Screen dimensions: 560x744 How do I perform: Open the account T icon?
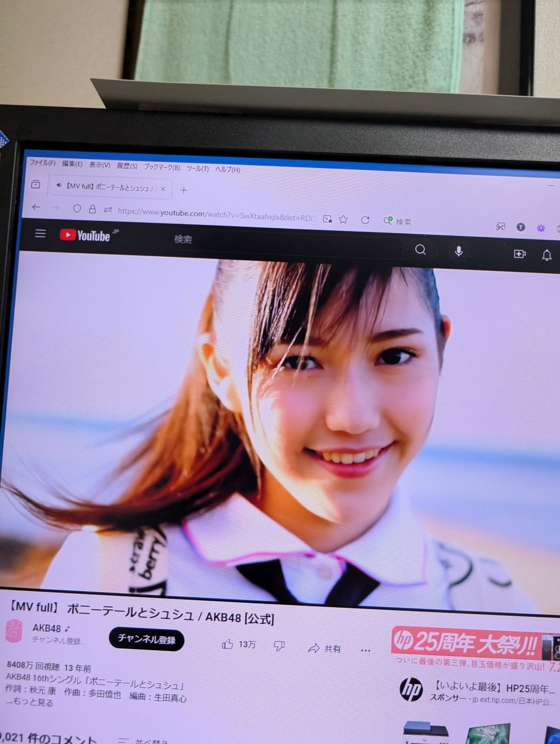point(521,227)
